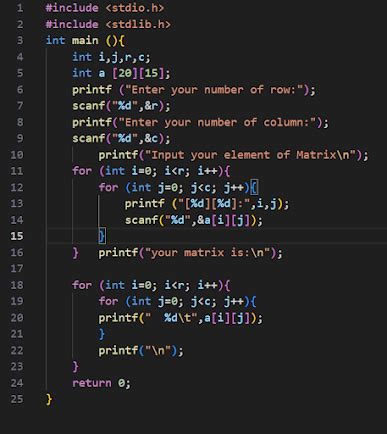The height and width of the screenshot is (434, 387).
Task: Place cursor on '#include <stdio.h>'
Action: click(105, 8)
